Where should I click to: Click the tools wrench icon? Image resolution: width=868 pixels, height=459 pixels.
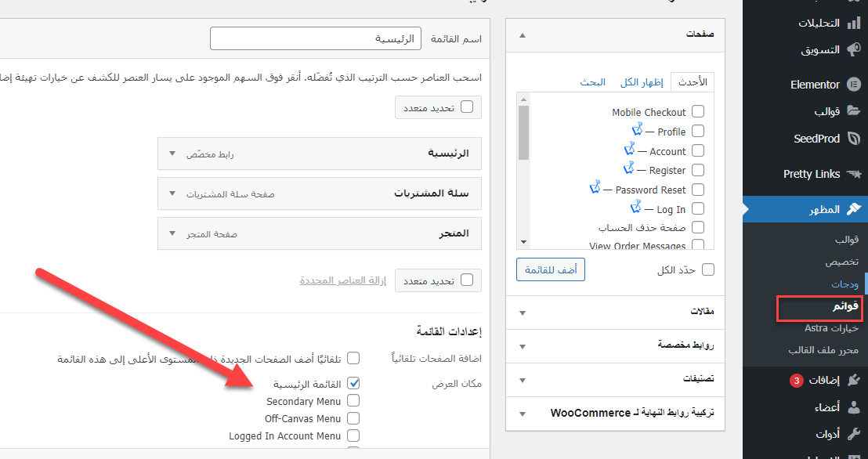coord(853,434)
